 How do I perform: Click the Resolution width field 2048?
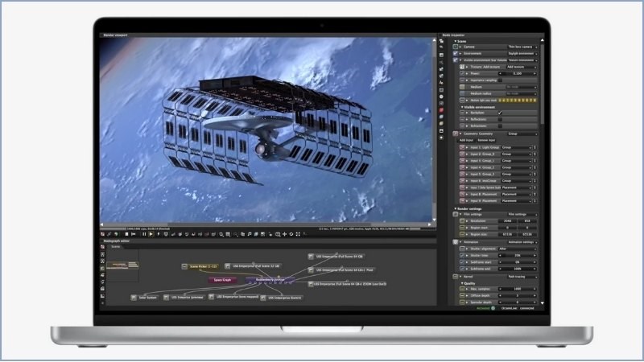point(508,220)
